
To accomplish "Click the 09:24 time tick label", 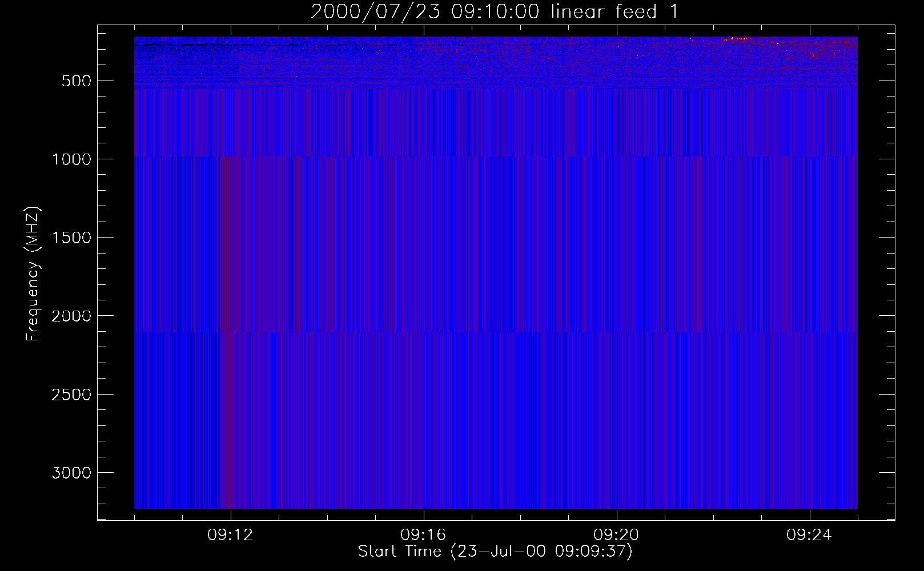I will coord(809,535).
